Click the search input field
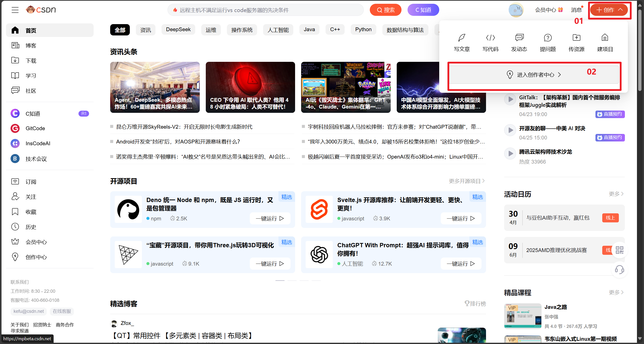 coord(265,10)
